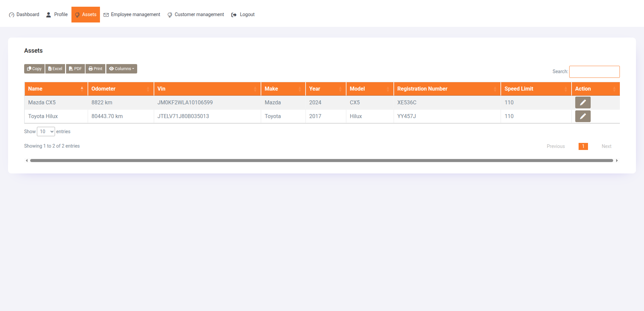Open the Show entries selector
The image size is (644, 311).
tap(46, 131)
